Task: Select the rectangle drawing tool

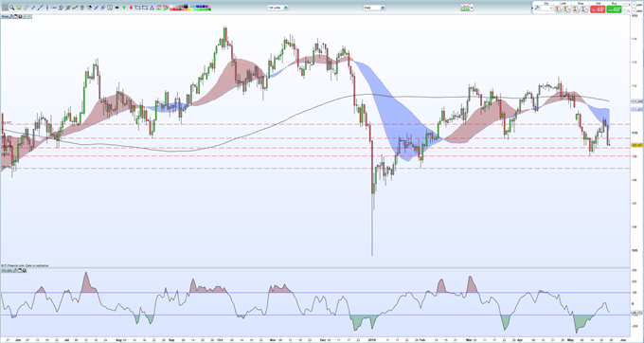Action: pyautogui.click(x=138, y=8)
